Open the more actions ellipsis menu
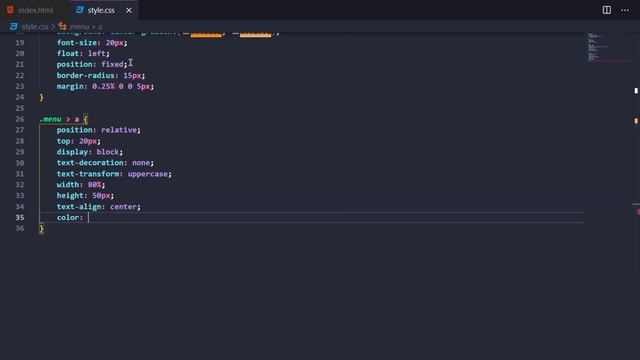Screen dimensions: 640x360 pyautogui.click(x=625, y=10)
